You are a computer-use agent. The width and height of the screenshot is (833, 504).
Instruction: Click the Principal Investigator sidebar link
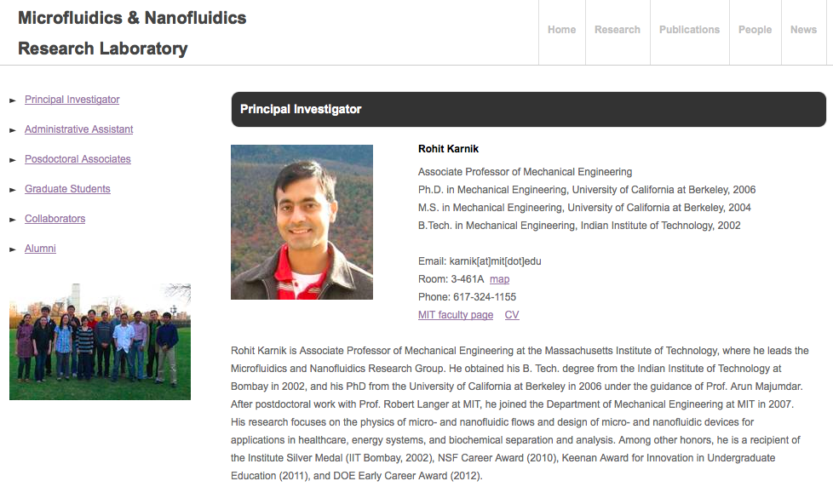(72, 100)
